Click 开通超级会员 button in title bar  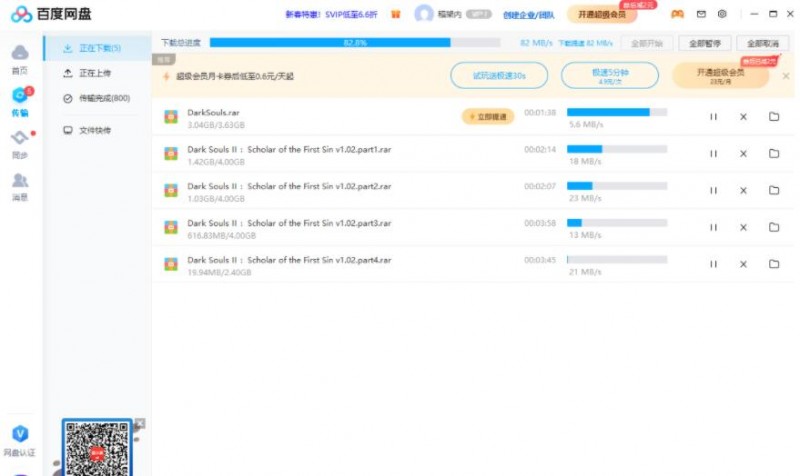[602, 14]
